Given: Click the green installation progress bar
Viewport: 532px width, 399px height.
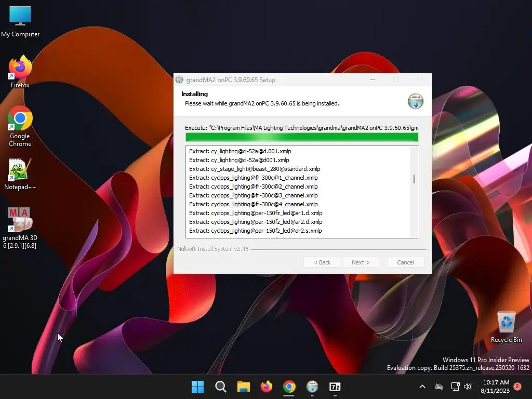Looking at the screenshot, I should pos(302,137).
